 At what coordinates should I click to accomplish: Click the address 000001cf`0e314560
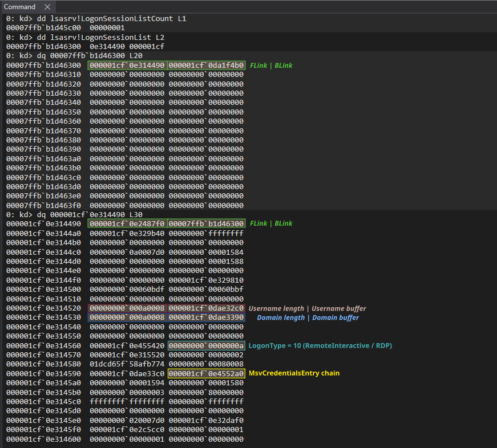(x=43, y=346)
